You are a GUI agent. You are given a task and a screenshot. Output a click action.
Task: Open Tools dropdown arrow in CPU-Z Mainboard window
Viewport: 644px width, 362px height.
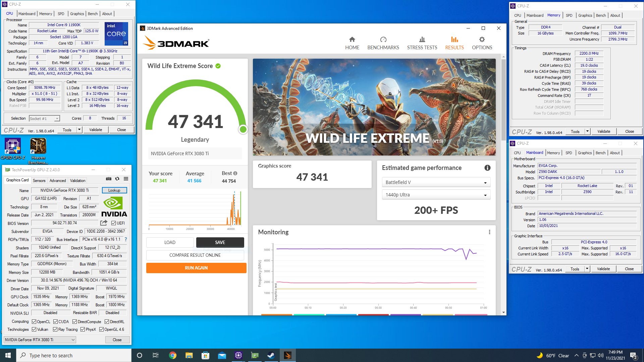587,269
